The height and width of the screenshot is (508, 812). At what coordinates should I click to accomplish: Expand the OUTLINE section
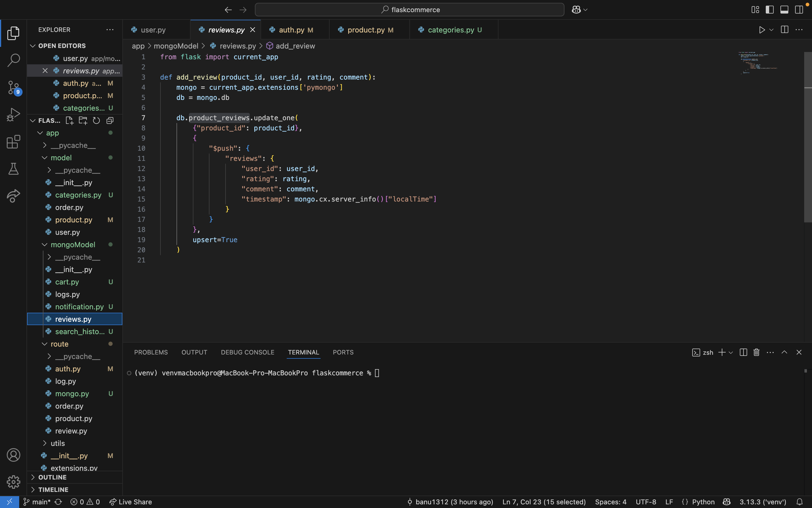tap(32, 477)
